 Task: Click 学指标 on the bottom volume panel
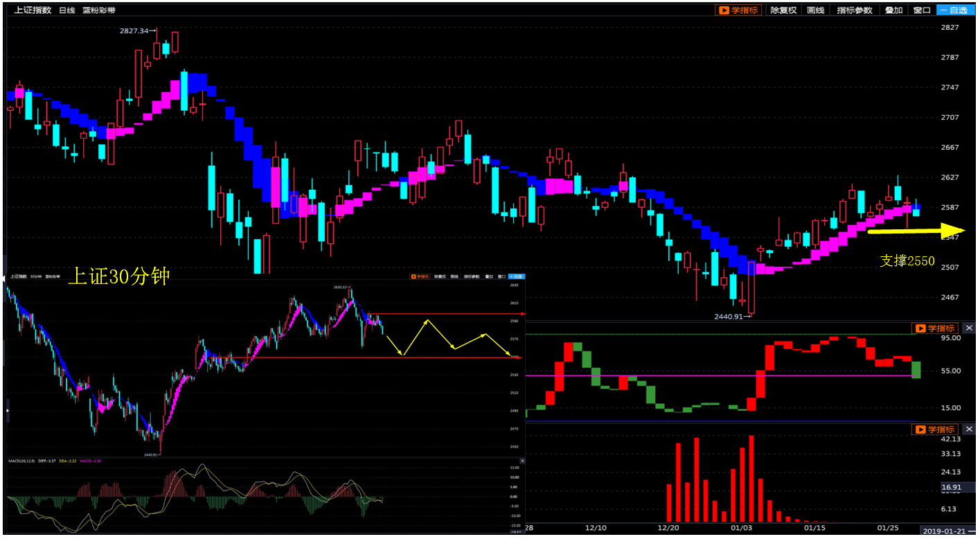[x=934, y=430]
